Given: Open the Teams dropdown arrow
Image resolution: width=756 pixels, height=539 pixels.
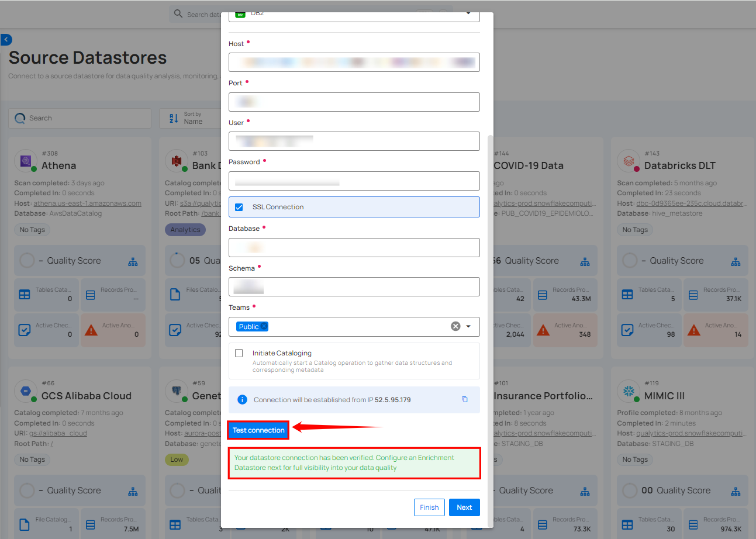Looking at the screenshot, I should pyautogui.click(x=468, y=327).
